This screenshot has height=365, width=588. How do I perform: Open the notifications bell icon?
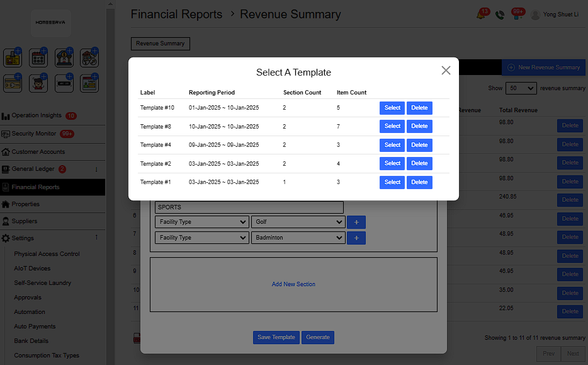(x=481, y=14)
